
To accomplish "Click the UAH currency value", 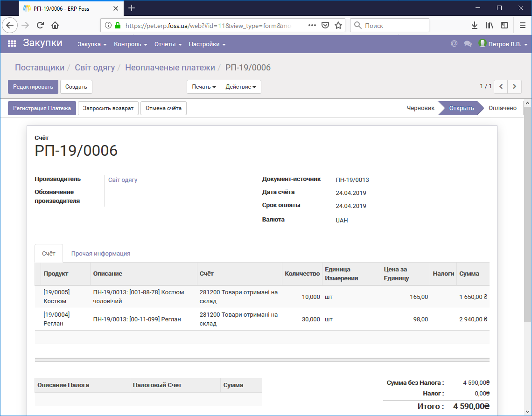I will pos(342,221).
